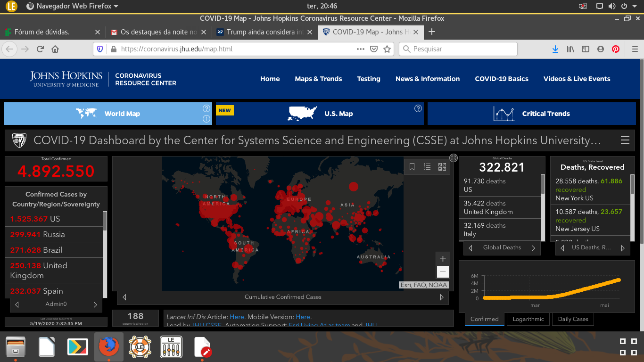The image size is (644, 362).
Task: Zoom in on the map
Action: tap(443, 259)
